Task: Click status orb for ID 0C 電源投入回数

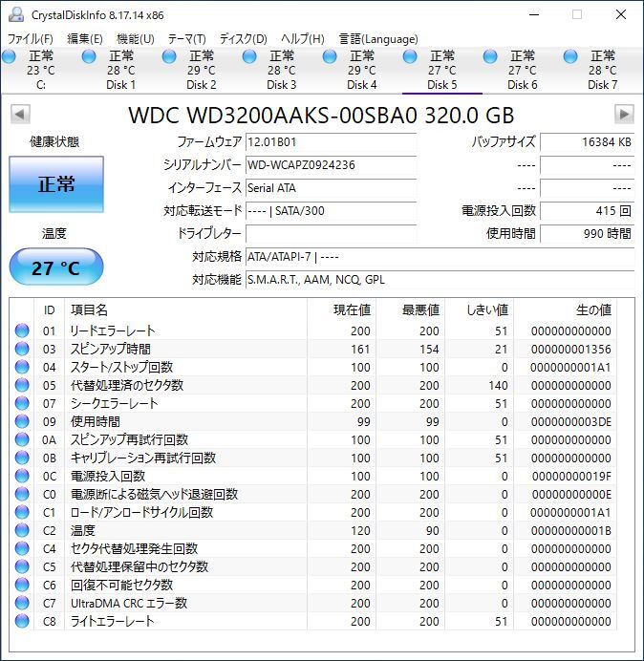Action: (x=22, y=476)
